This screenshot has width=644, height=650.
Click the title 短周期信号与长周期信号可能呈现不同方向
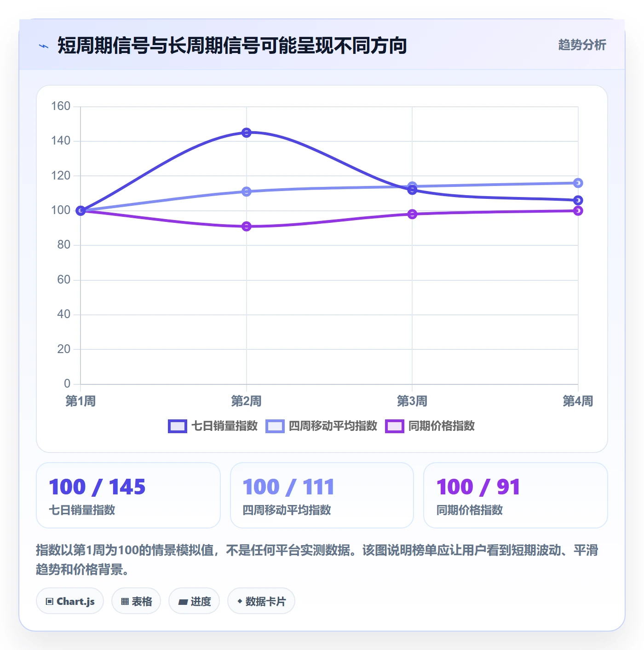pyautogui.click(x=232, y=46)
